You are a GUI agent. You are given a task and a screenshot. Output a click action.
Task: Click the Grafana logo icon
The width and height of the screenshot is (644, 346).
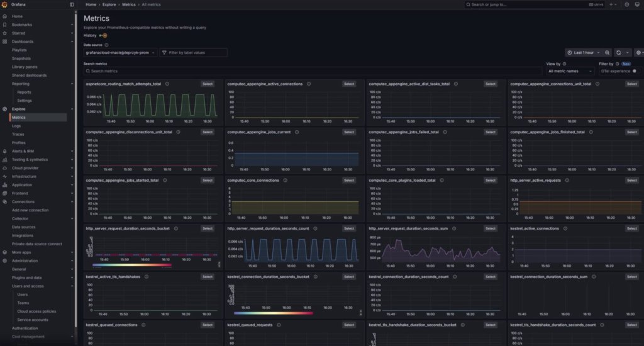click(x=4, y=4)
